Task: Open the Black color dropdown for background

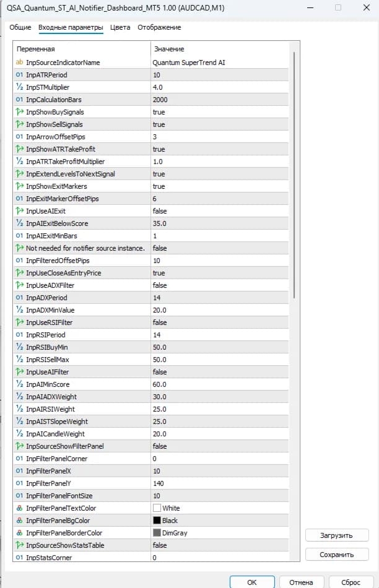Action: (x=219, y=520)
